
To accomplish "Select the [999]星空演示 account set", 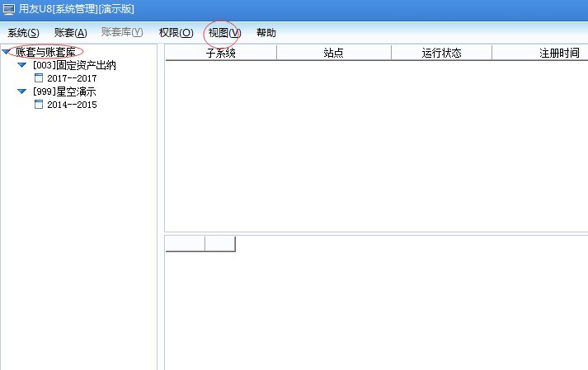I will (64, 91).
